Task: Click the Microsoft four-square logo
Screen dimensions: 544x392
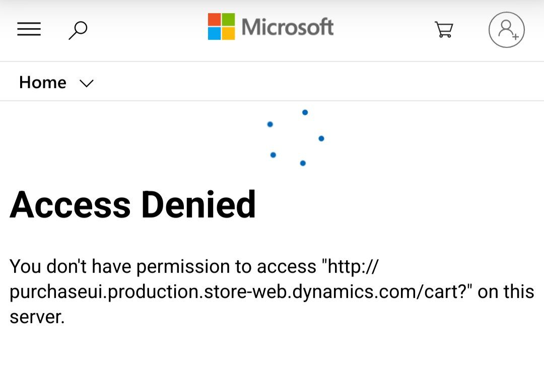Action: [221, 27]
